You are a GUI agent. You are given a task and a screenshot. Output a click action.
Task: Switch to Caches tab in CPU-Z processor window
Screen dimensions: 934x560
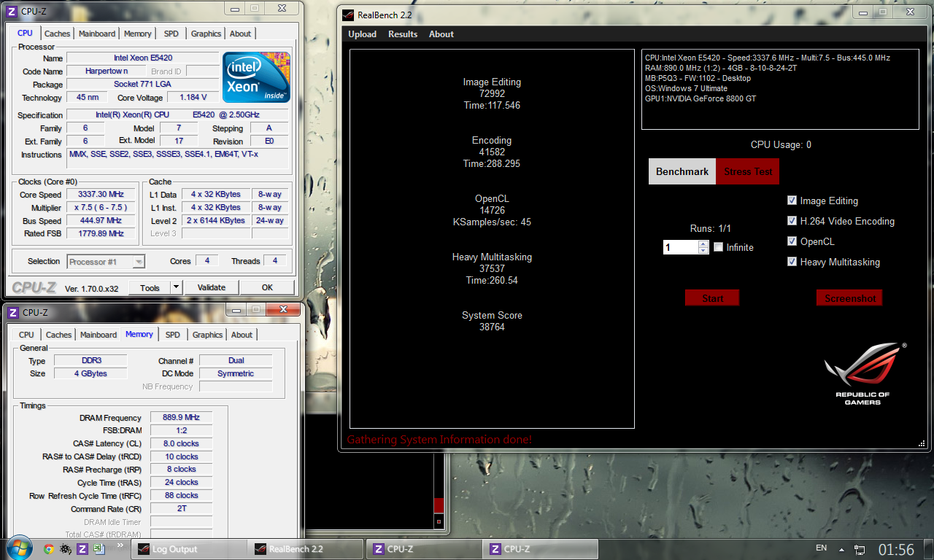58,34
